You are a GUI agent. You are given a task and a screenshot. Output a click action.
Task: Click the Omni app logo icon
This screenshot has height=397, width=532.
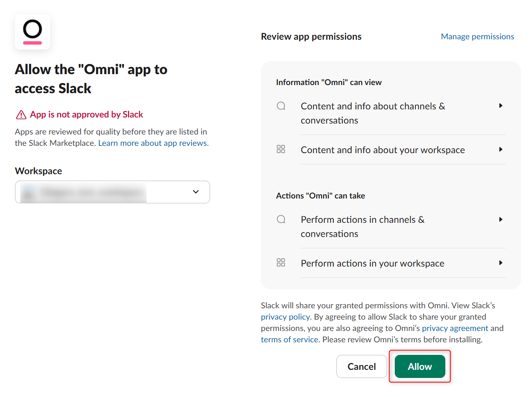pos(32,32)
